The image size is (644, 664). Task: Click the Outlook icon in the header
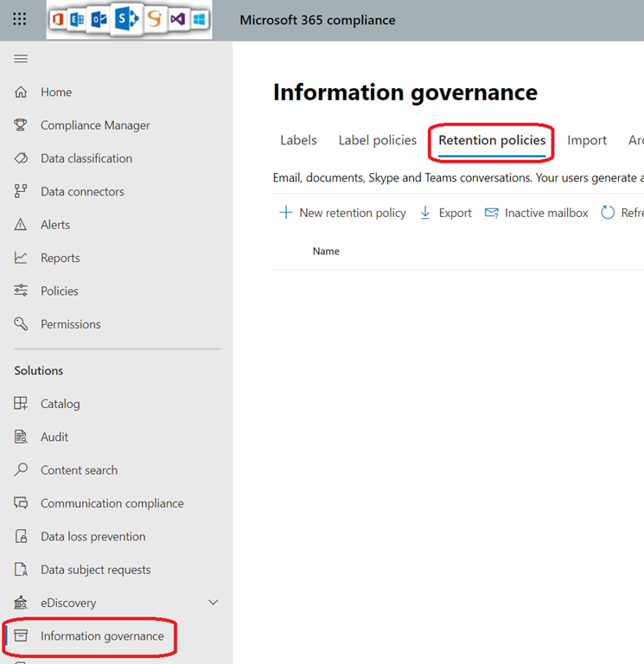point(99,19)
